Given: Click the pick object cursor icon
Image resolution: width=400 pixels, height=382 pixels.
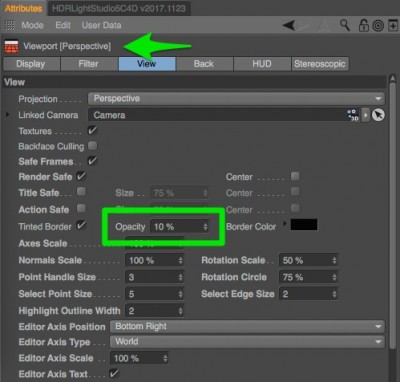Looking at the screenshot, I should click(378, 115).
